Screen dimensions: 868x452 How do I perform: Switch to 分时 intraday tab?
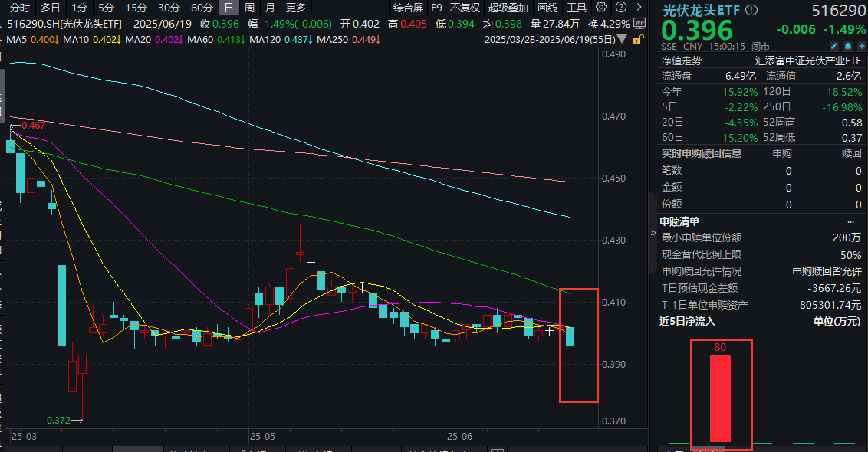pos(20,8)
